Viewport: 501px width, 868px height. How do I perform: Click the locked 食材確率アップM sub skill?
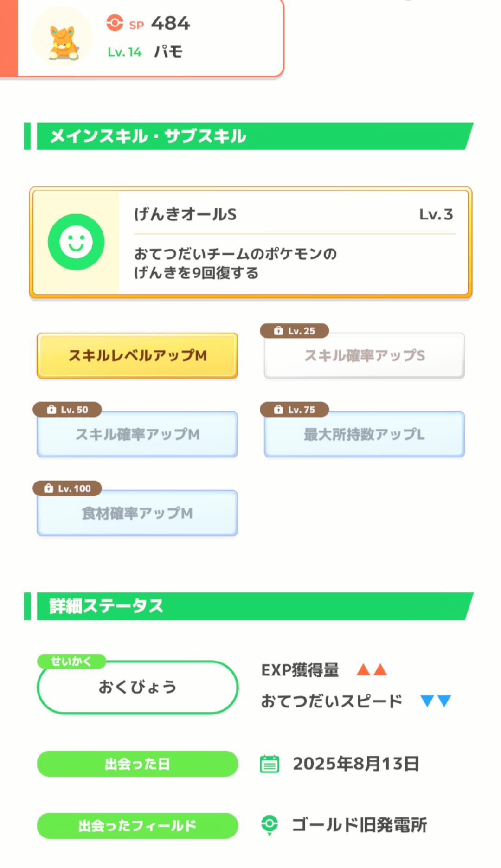(x=137, y=514)
